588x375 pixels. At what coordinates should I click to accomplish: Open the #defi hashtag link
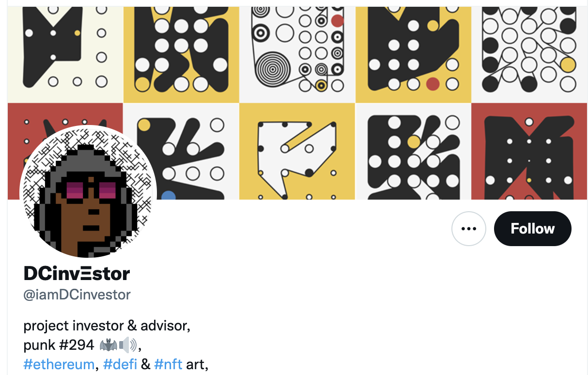120,364
